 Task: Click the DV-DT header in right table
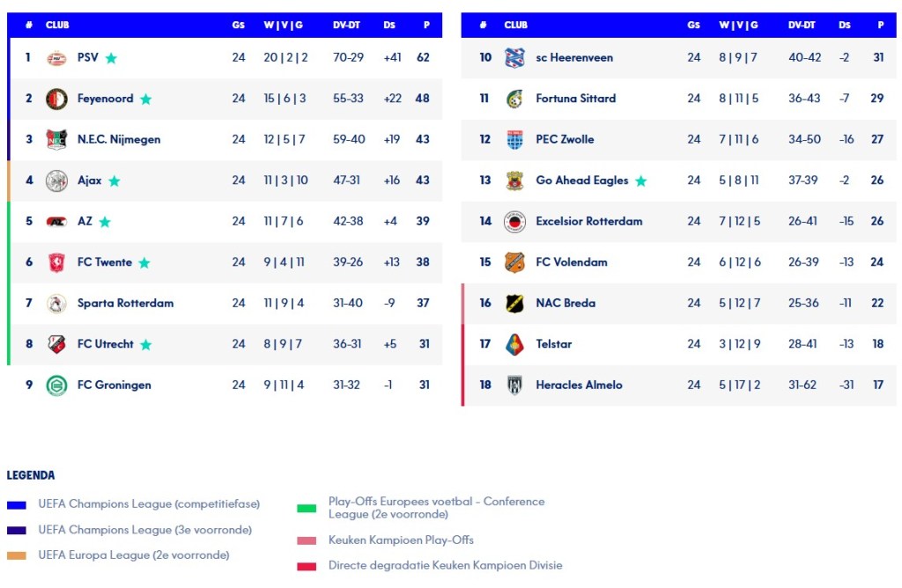pos(802,26)
